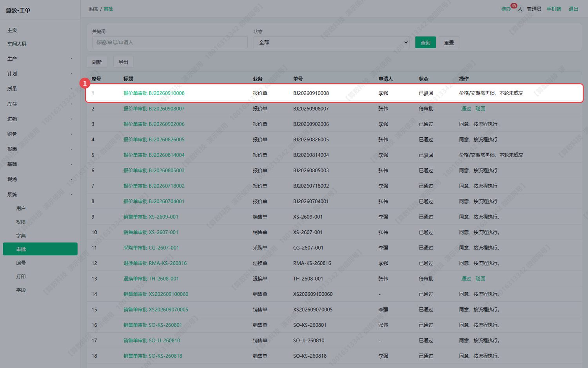This screenshot has width=588, height=368.
Task: Open the 状态 dropdown showing 全部
Action: coord(332,42)
